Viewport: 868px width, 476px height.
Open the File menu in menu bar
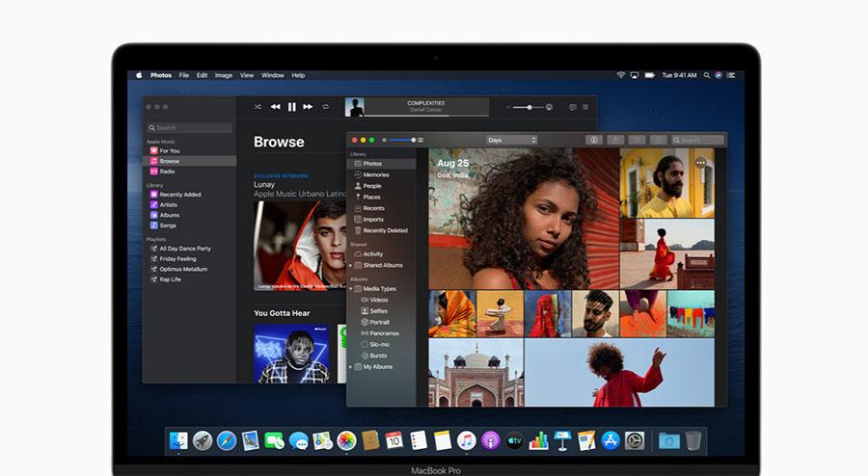point(184,75)
